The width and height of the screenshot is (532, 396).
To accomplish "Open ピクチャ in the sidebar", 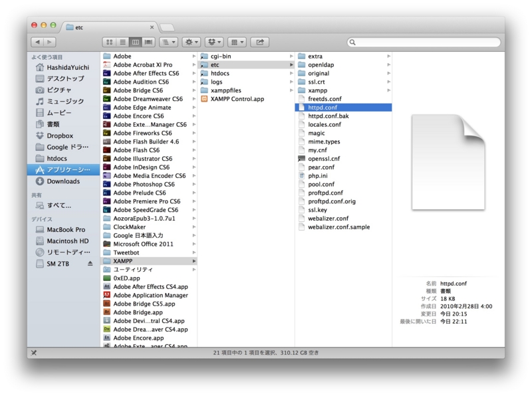I will [x=63, y=90].
